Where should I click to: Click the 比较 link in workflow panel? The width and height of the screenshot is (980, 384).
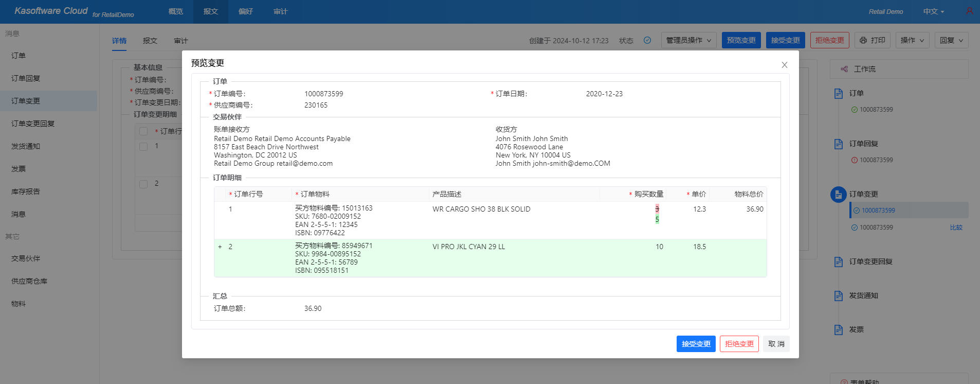956,228
